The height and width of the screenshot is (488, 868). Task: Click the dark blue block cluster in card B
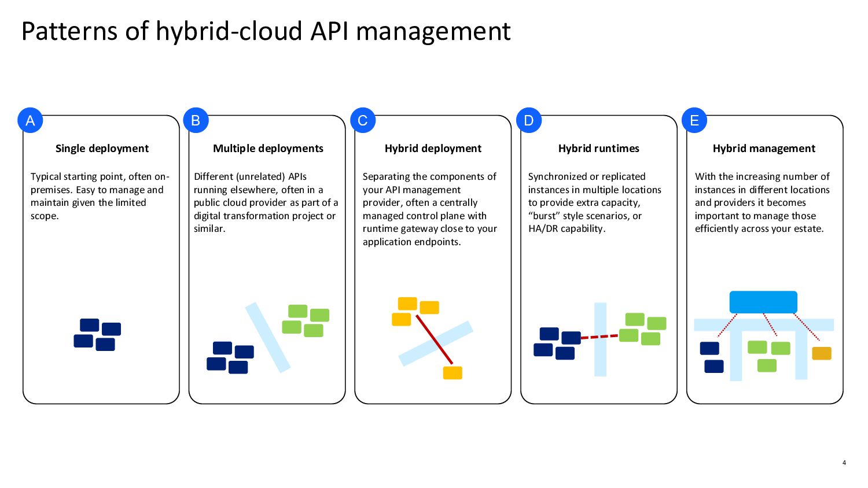tap(230, 357)
